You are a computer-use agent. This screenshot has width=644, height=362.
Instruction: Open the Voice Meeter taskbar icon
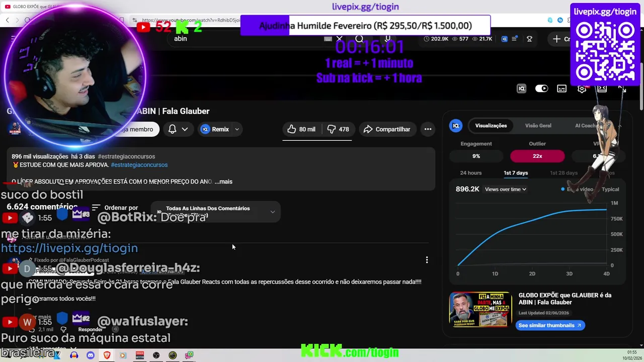tap(140, 355)
